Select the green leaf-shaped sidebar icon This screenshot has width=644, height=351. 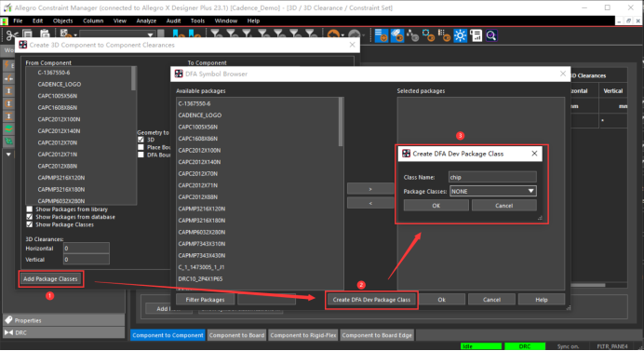(8, 141)
